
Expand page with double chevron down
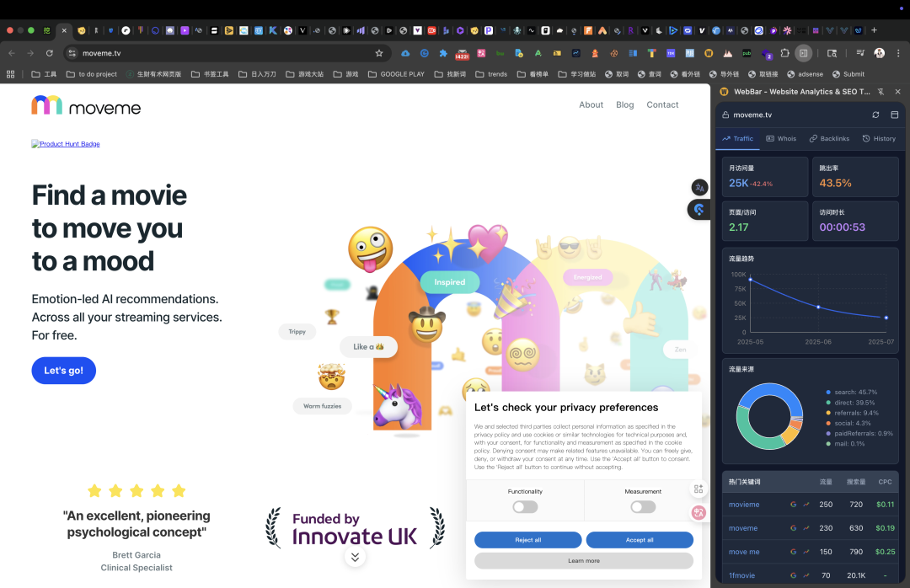coord(355,557)
